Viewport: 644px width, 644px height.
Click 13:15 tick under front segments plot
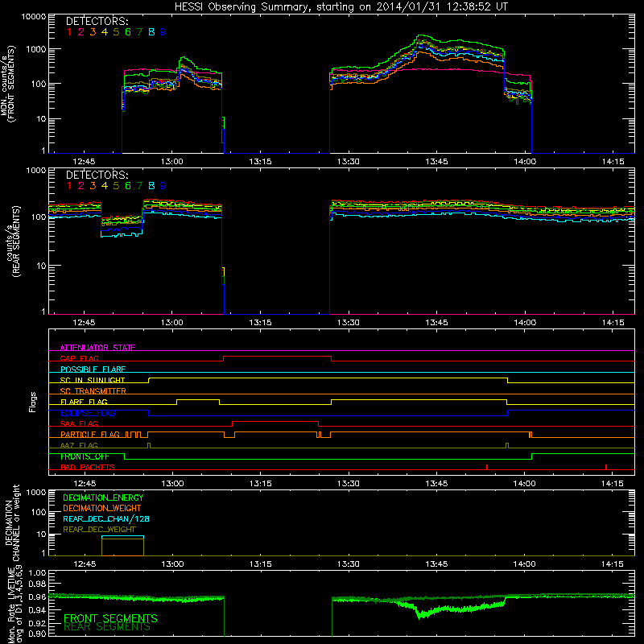[x=260, y=162]
